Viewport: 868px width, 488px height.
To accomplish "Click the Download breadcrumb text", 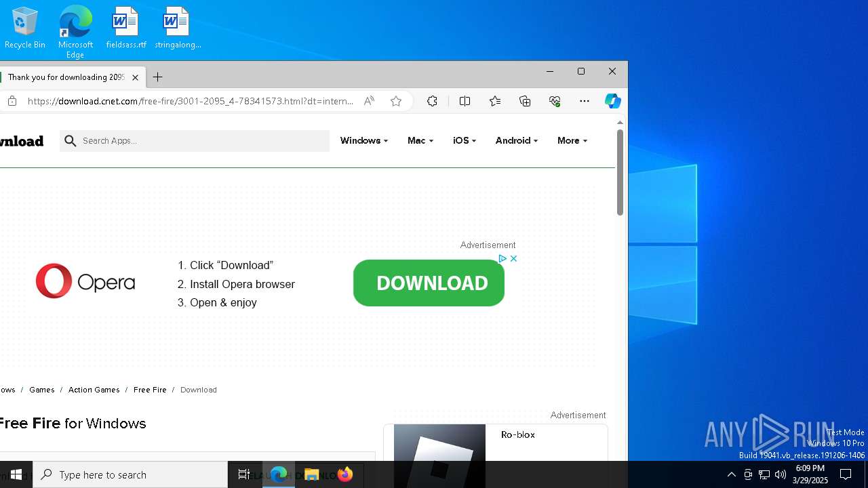I will pos(199,390).
